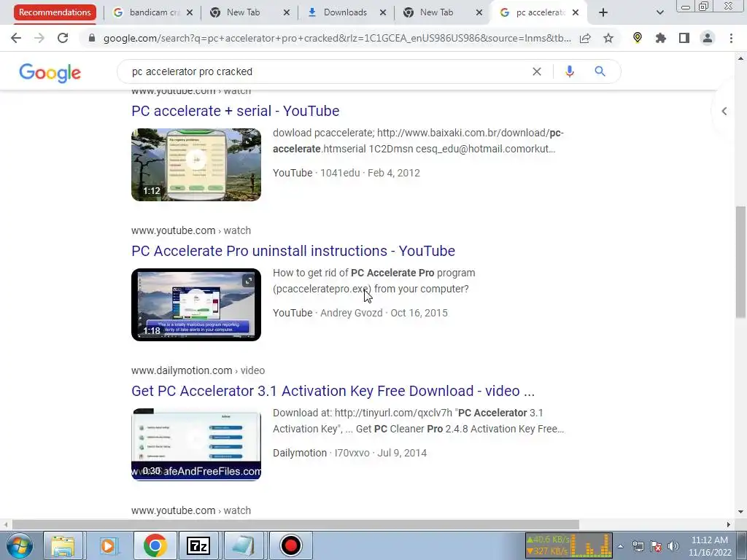Open network tray icon

tap(638, 546)
